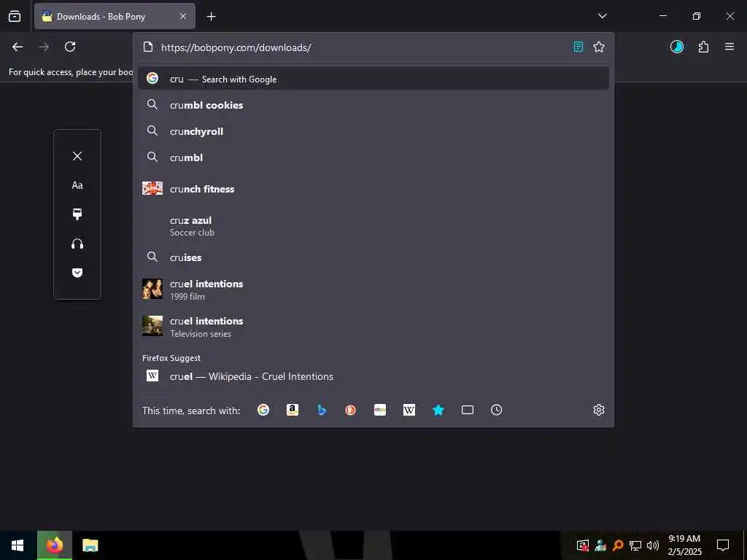Select the 'cruises' suggestion

373,257
